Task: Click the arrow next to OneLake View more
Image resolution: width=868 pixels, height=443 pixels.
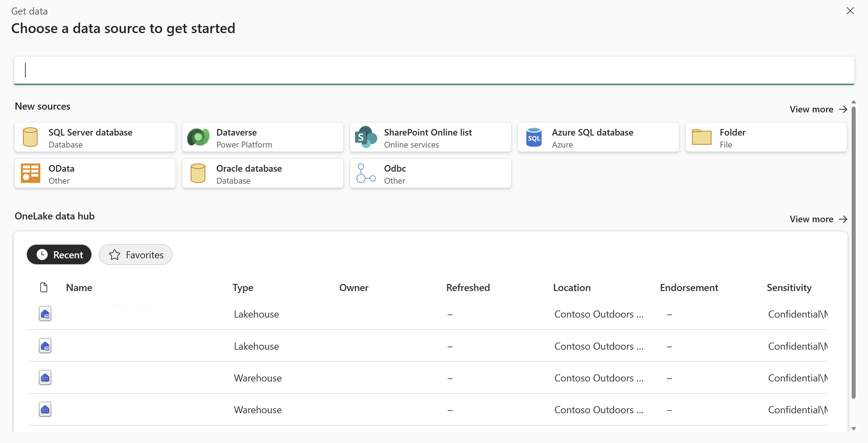Action: pyautogui.click(x=843, y=219)
